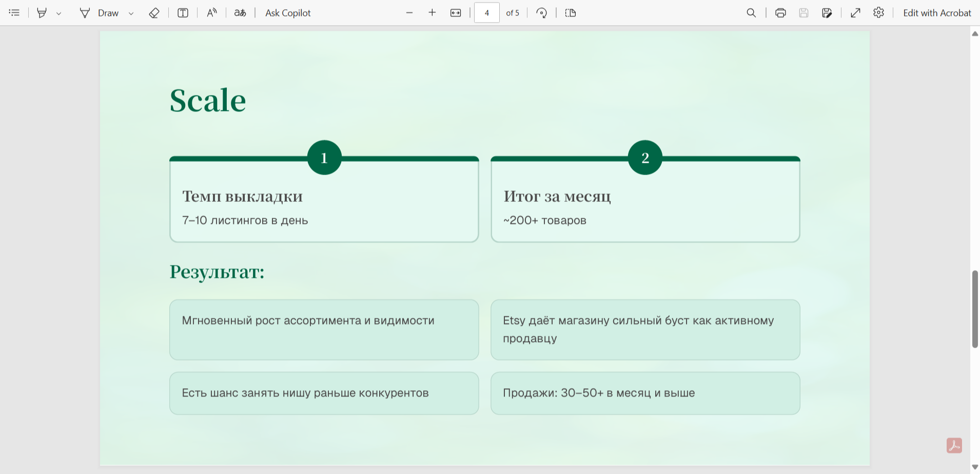
Task: Click the Save icon
Action: tap(803, 13)
